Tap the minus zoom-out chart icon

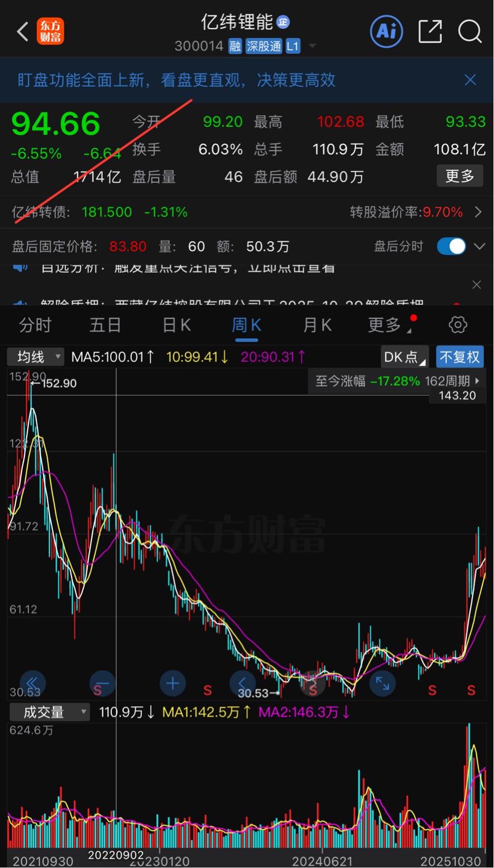click(102, 683)
